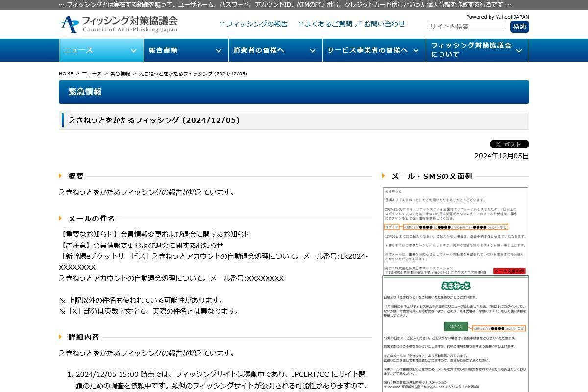Click the note 「X」部分は英数字文字で

[149, 311]
